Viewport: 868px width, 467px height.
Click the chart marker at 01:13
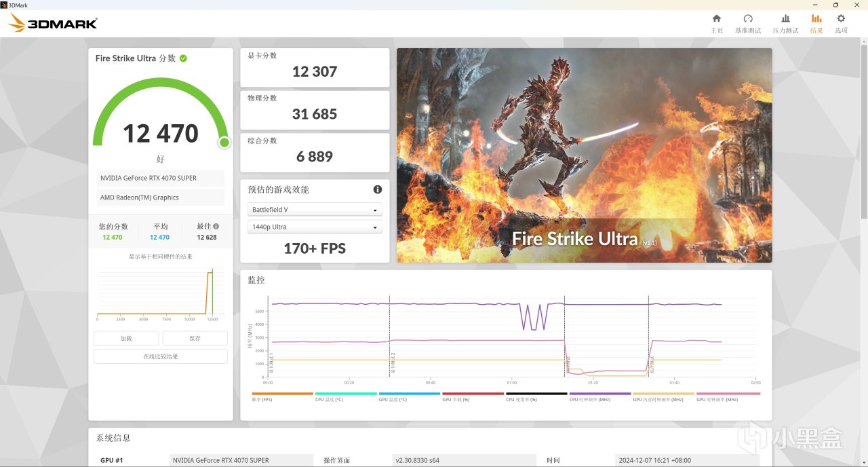coord(564,336)
